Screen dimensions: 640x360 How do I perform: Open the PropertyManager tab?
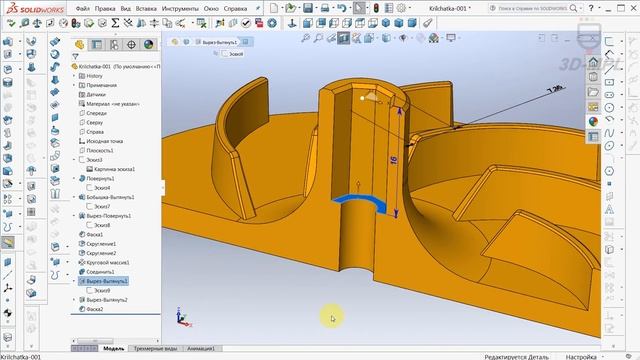pyautogui.click(x=96, y=44)
